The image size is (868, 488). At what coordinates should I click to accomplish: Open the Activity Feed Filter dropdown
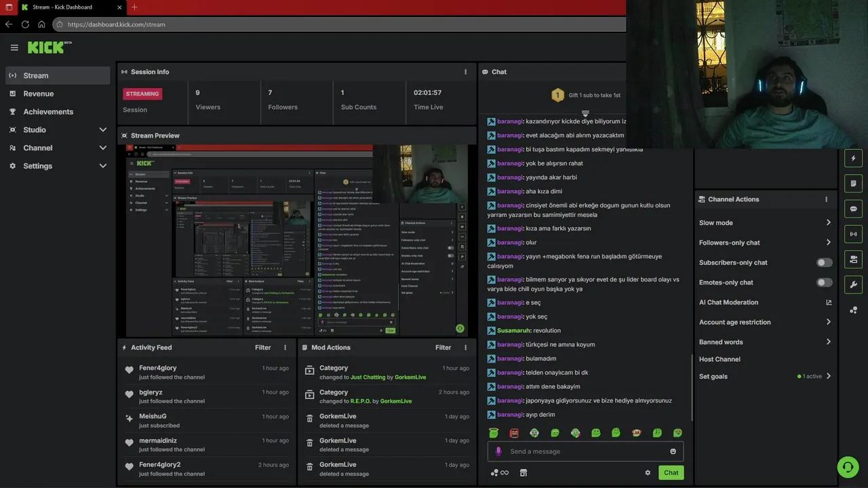pos(262,348)
